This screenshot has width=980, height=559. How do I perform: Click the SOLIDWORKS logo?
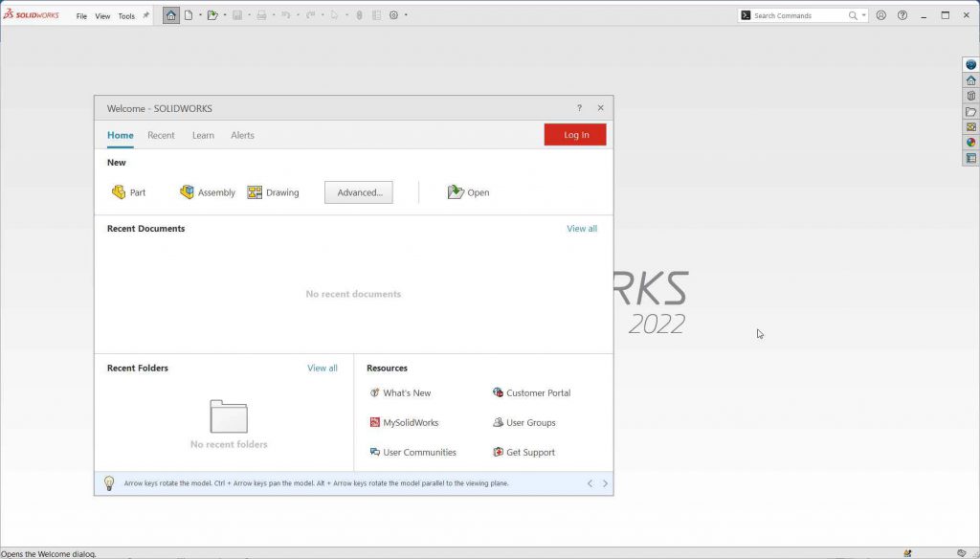pyautogui.click(x=32, y=14)
